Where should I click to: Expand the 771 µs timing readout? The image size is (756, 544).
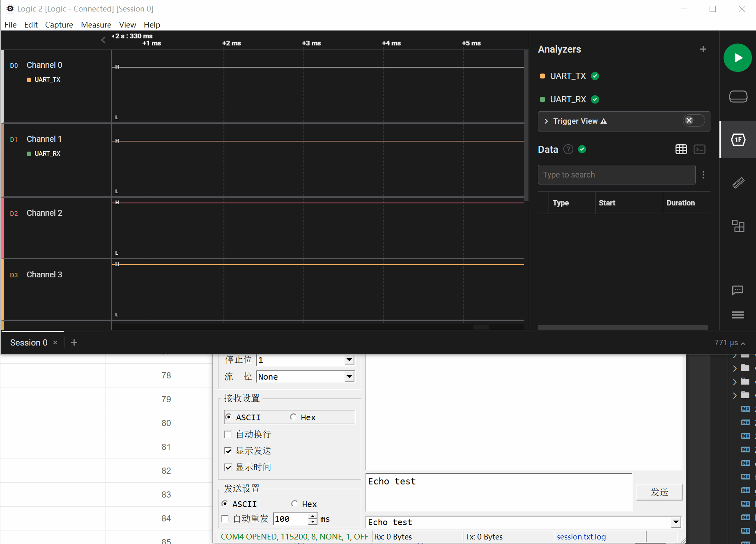coord(730,343)
